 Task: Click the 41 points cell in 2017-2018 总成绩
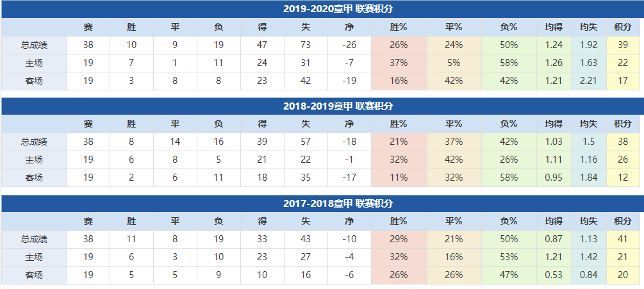(x=623, y=239)
